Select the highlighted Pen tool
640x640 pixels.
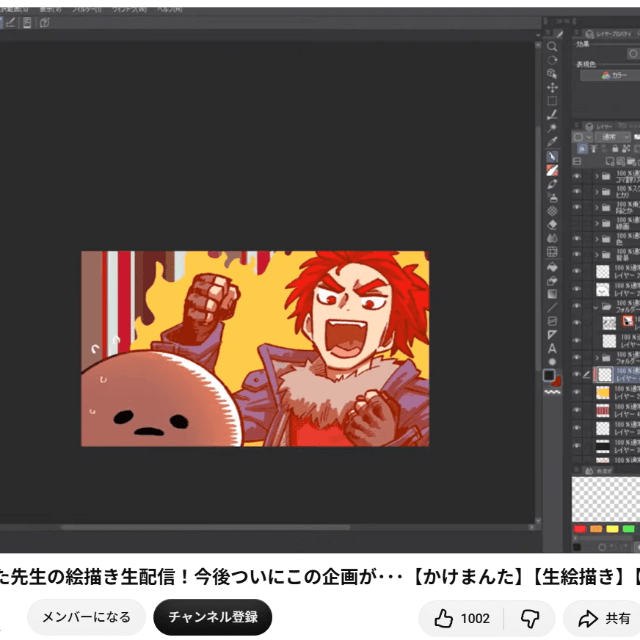tap(552, 156)
